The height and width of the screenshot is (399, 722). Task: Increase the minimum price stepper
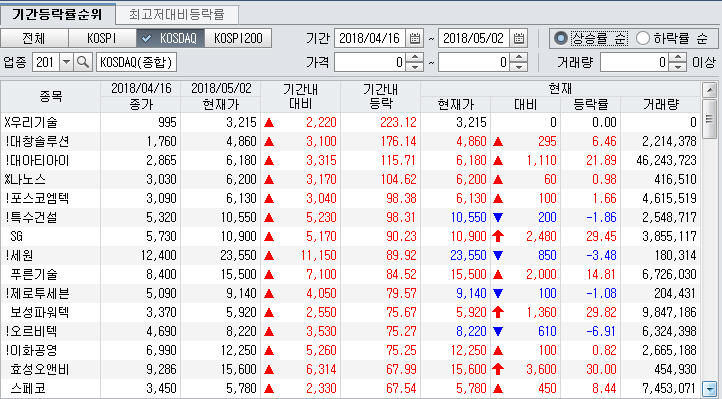point(415,58)
